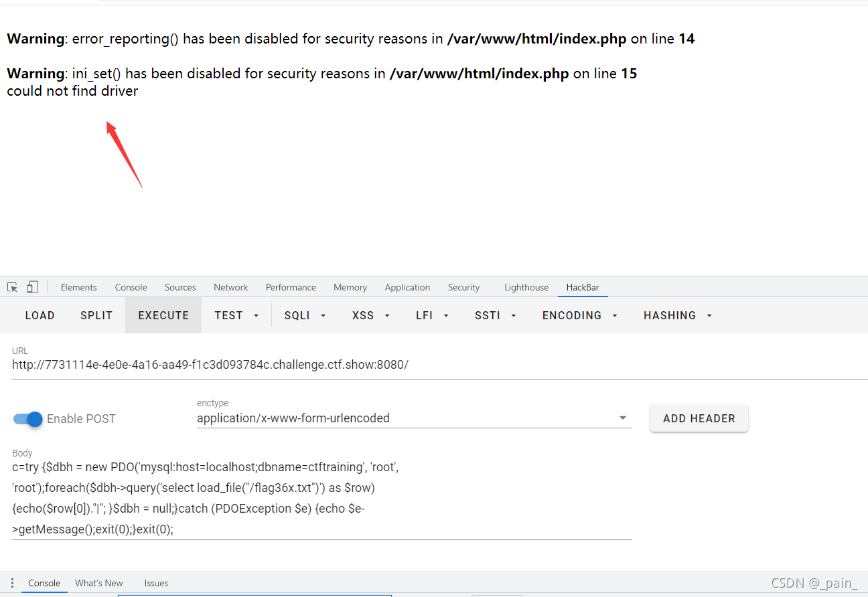
Task: Open the Network tab
Action: (x=231, y=287)
